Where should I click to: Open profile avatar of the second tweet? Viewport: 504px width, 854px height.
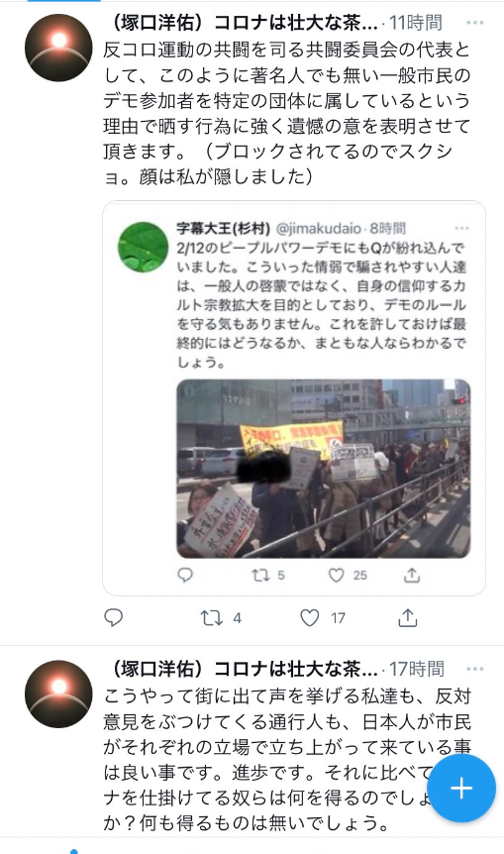[x=58, y=694]
